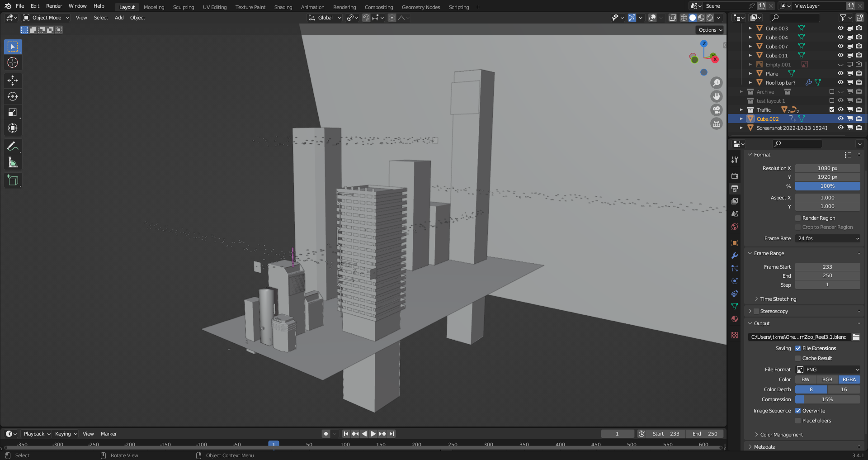Select RGB color mode button
Screen dimensions: 868x460
[827, 379]
